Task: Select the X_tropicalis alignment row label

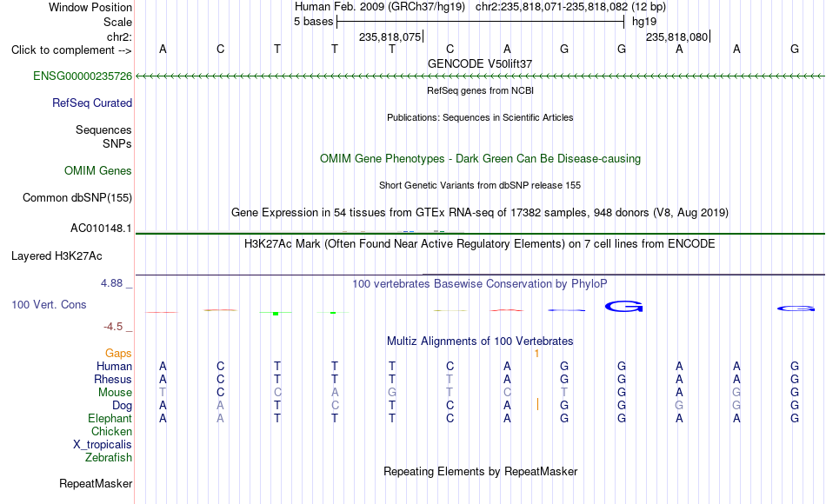Action: tap(103, 445)
